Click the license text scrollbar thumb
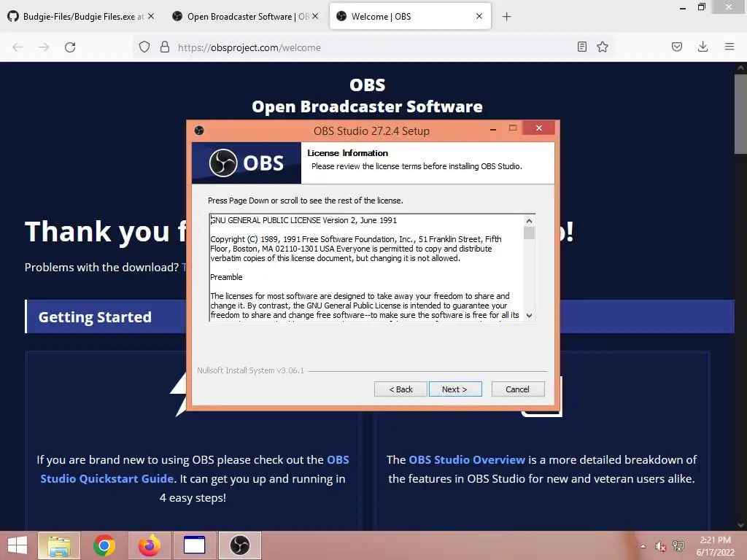 point(529,233)
